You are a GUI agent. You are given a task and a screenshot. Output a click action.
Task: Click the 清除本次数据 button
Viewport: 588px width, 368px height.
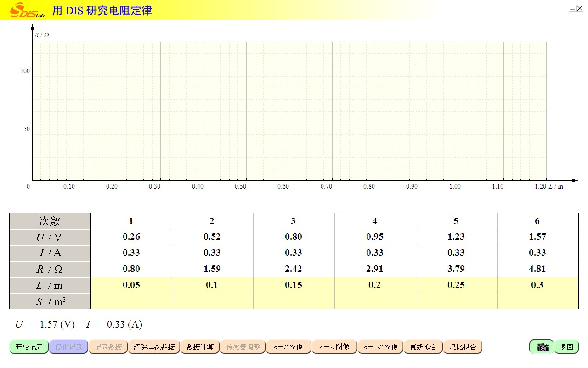(x=154, y=347)
